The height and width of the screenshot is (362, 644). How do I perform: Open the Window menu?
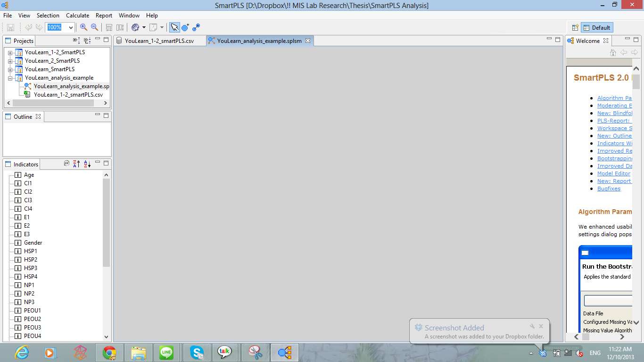click(x=129, y=16)
